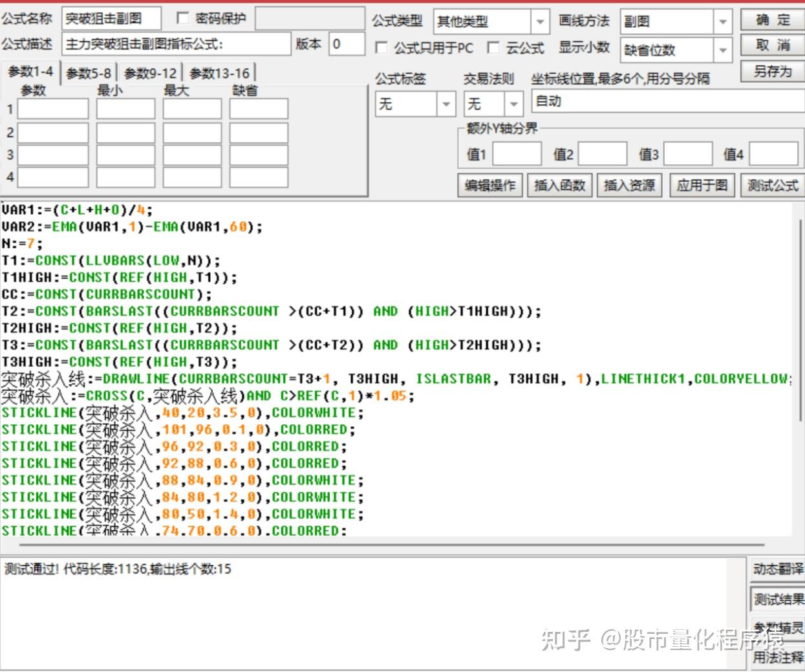
Task: Click the 值4 input field
Action: (773, 154)
